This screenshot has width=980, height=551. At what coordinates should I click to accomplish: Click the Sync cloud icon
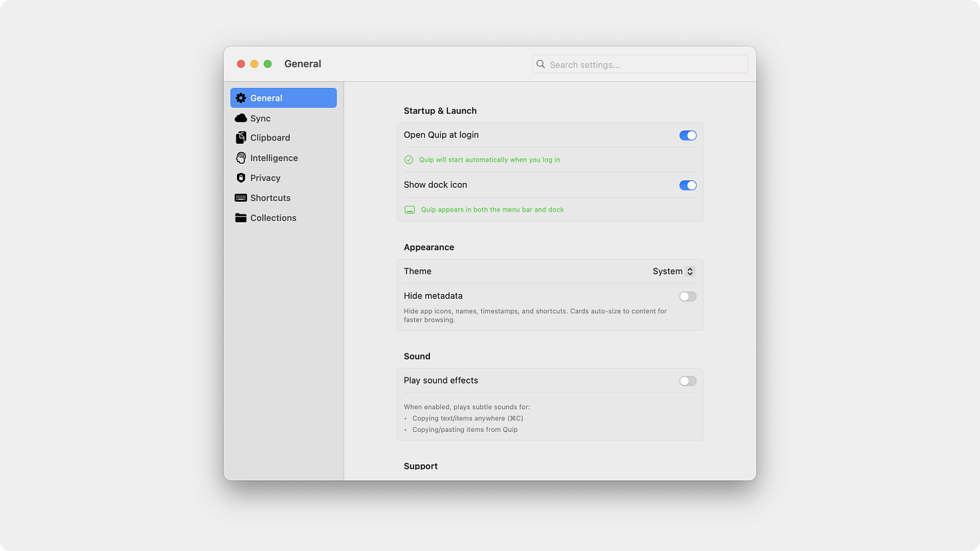pos(241,118)
